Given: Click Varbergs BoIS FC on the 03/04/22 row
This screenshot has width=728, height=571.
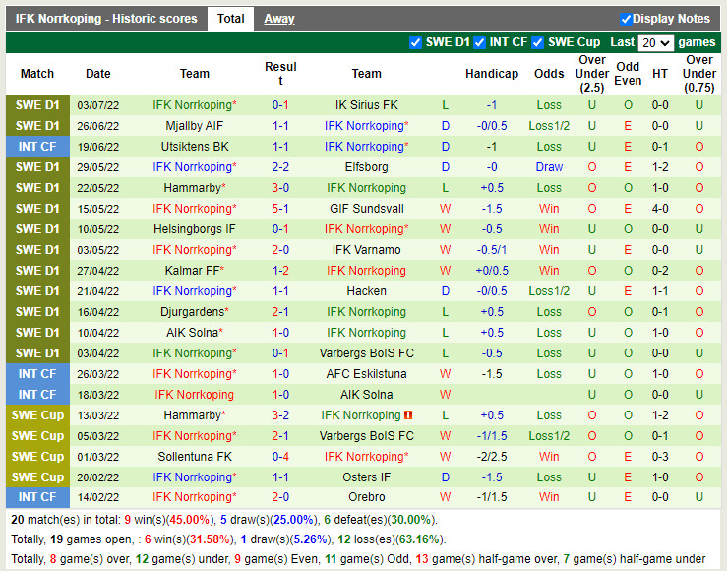Looking at the screenshot, I should click(366, 353).
